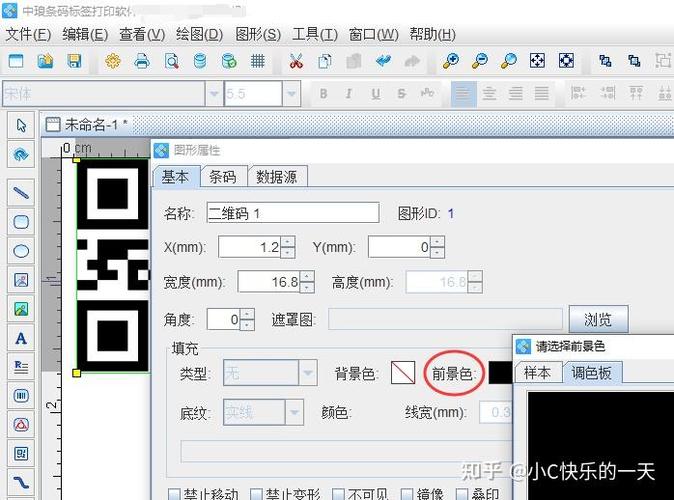674x500 pixels.
Task: Open database settings cylinder icon
Action: tap(200, 61)
